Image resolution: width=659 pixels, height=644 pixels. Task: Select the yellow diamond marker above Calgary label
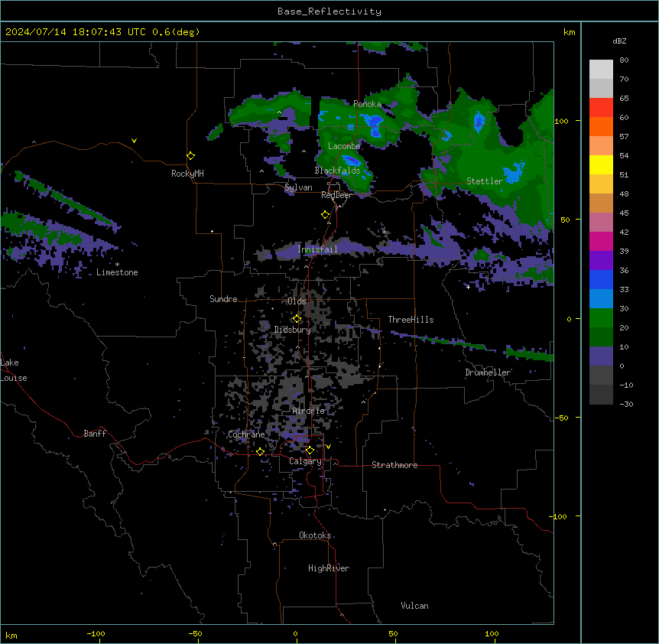(x=310, y=450)
